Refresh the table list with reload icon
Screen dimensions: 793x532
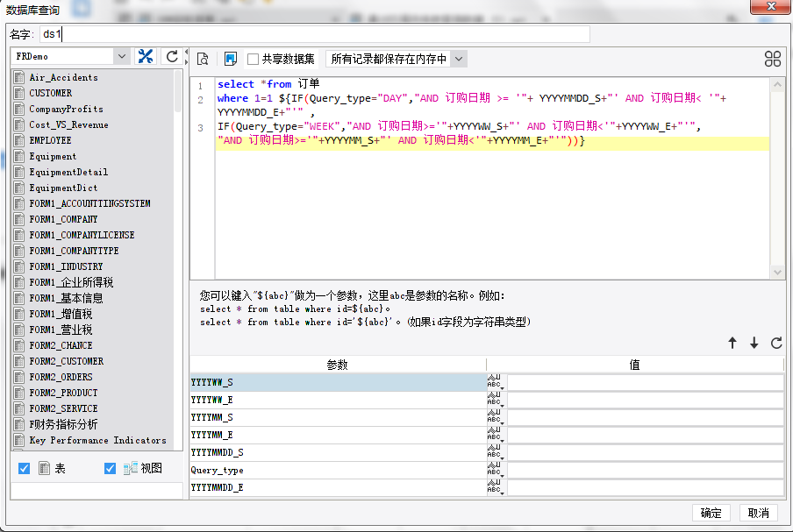click(172, 56)
